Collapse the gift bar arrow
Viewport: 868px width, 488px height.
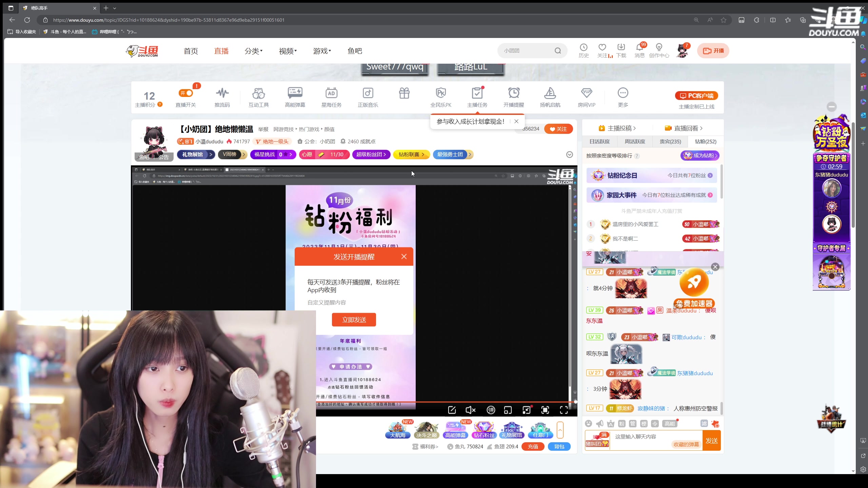point(560,430)
